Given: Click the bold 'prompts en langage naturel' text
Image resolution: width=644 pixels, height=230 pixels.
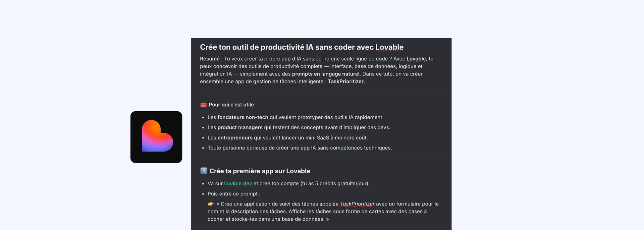Looking at the screenshot, I should coord(326,74).
